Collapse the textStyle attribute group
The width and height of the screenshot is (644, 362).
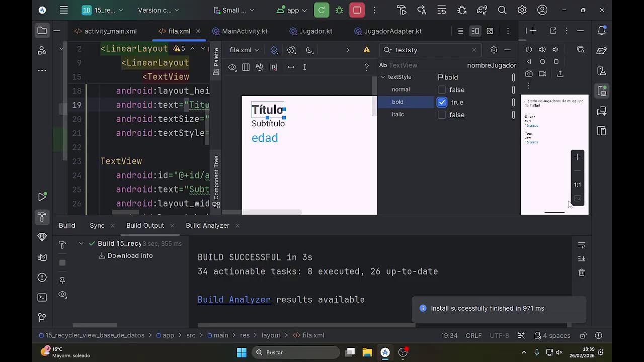383,77
